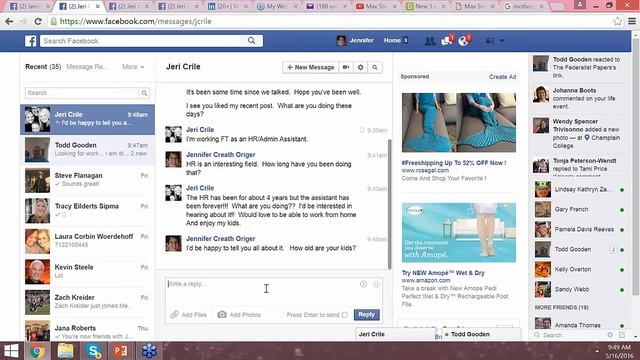Open the messages notification icon
The width and height of the screenshot is (640, 360).
point(446,41)
